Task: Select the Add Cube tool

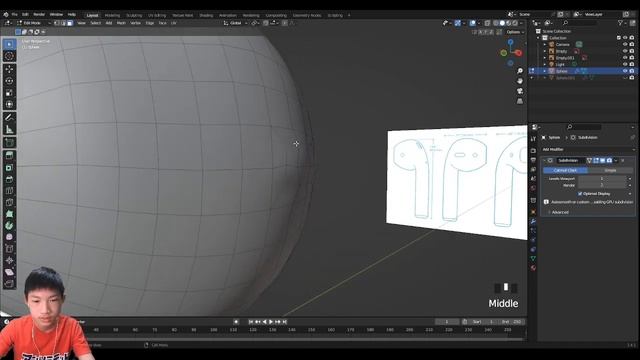Action: (x=9, y=143)
